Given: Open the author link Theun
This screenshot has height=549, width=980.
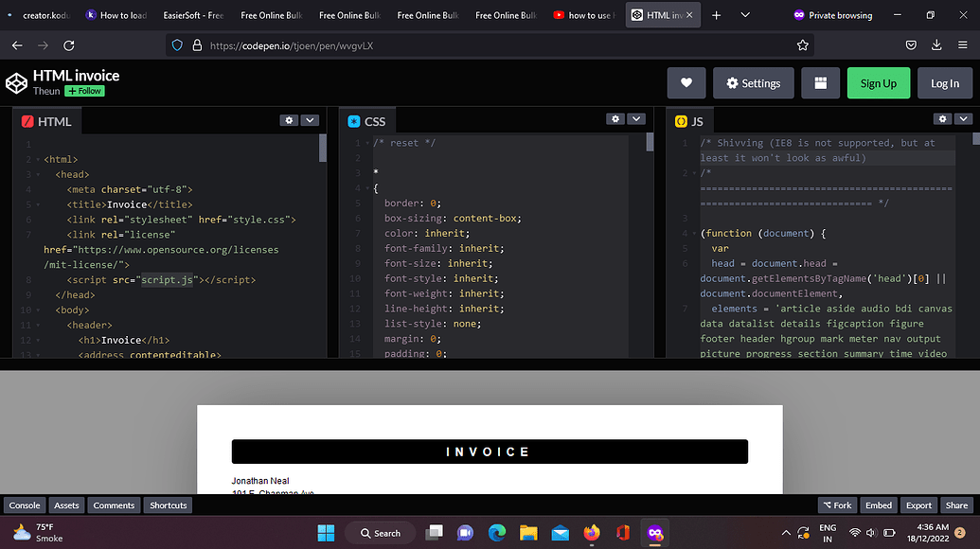Looking at the screenshot, I should tap(46, 91).
